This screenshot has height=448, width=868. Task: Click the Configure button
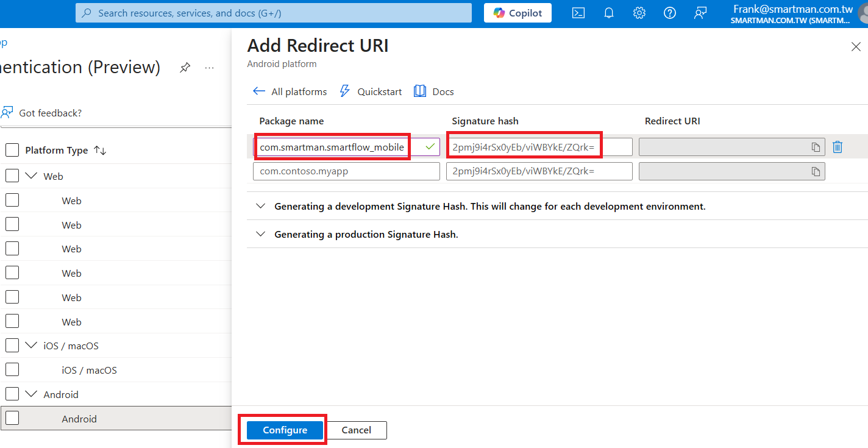[x=285, y=430]
